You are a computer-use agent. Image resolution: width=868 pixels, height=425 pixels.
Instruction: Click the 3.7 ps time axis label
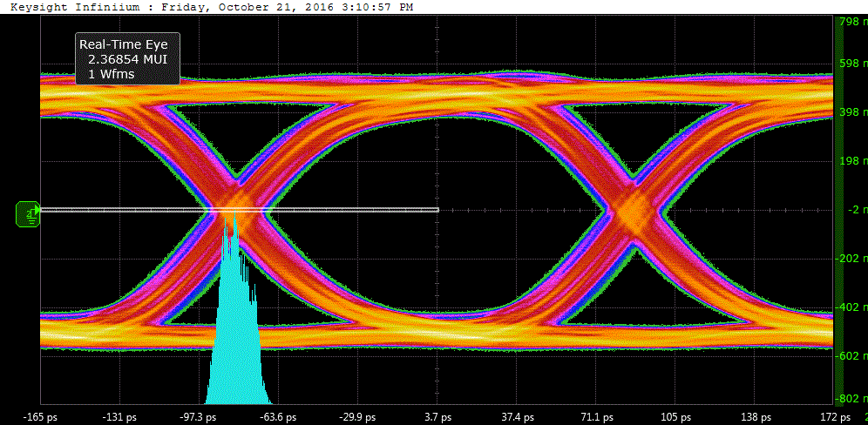coord(437,416)
